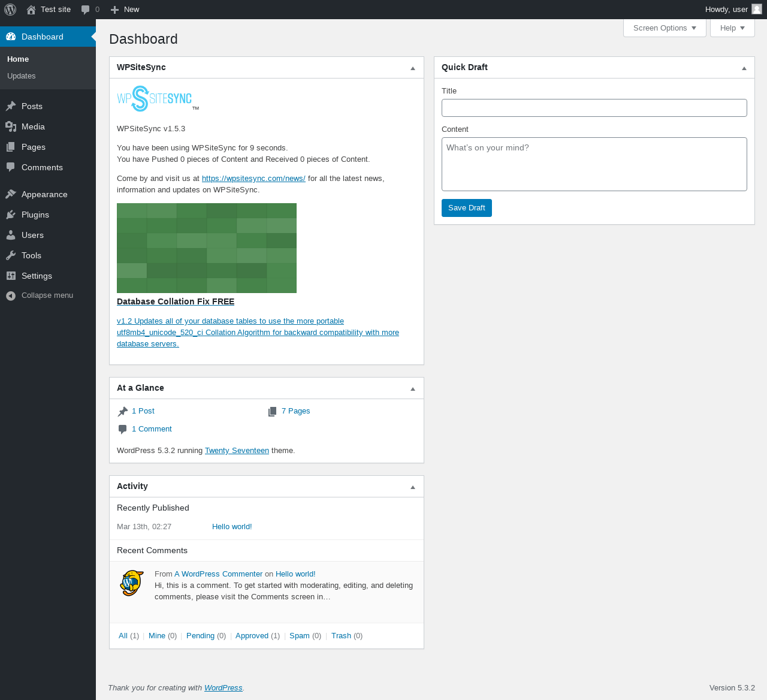Open Media library via its sidebar icon
The width and height of the screenshot is (767, 700).
11,126
